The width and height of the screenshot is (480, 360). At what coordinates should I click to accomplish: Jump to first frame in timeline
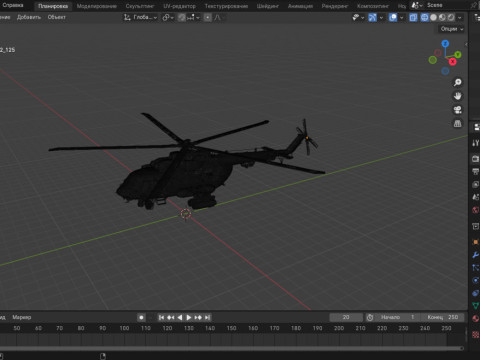tap(161, 317)
